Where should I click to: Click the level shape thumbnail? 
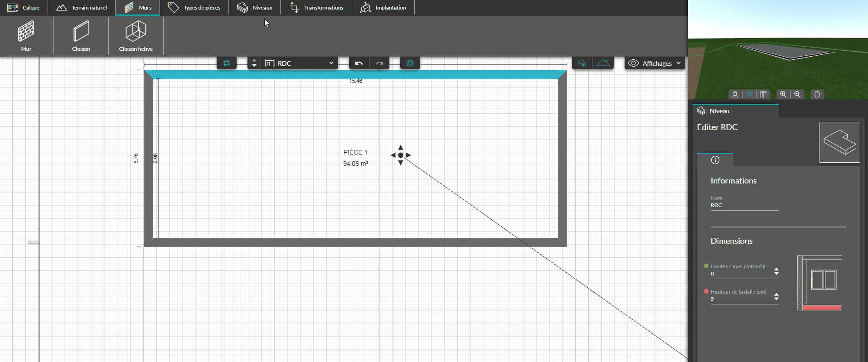point(840,142)
